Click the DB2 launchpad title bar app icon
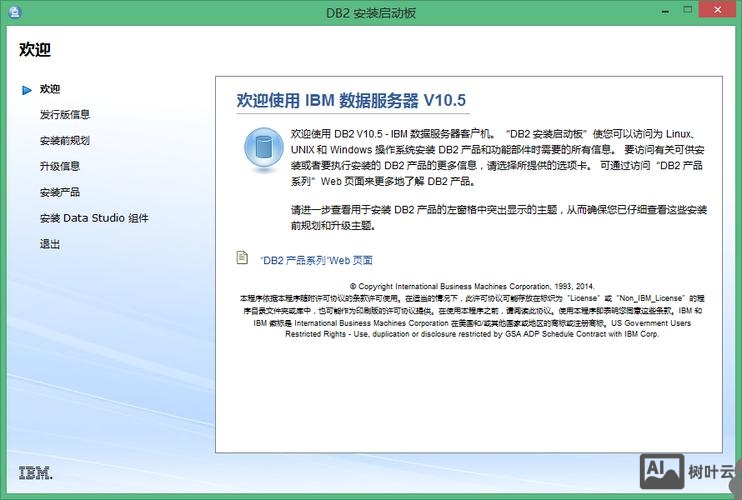Screen dimensions: 742x500 [15, 12]
